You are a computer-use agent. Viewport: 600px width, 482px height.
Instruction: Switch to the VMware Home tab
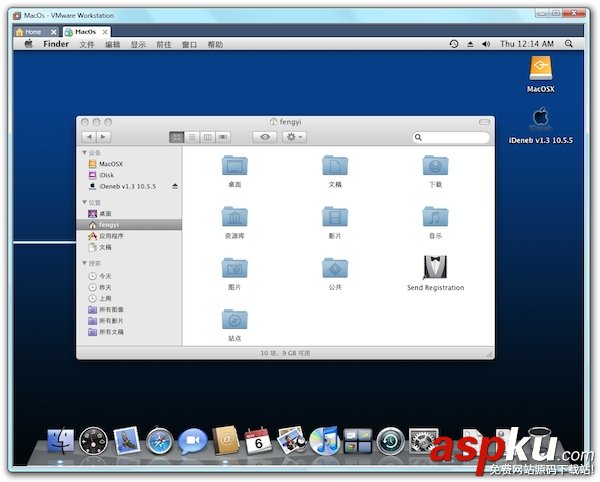33,32
